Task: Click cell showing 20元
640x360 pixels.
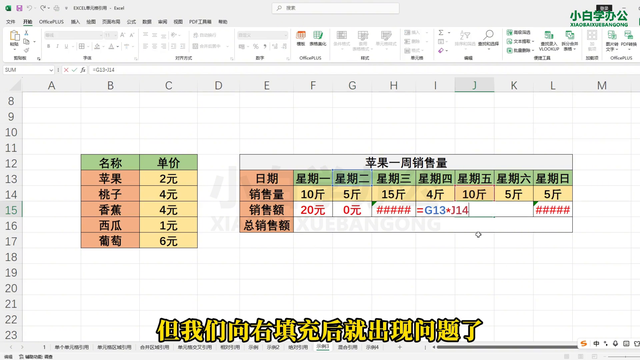Action: (313, 210)
